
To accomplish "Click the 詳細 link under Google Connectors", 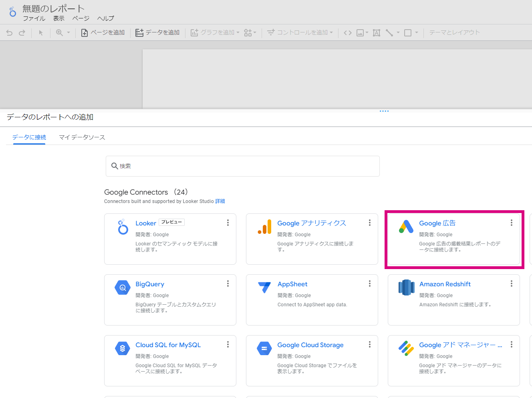I will 220,201.
